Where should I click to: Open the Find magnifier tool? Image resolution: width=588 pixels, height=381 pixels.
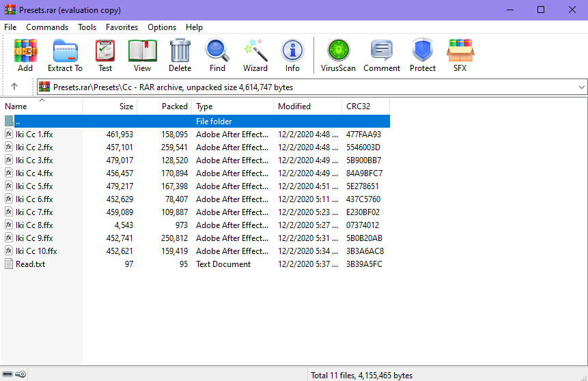tap(217, 55)
